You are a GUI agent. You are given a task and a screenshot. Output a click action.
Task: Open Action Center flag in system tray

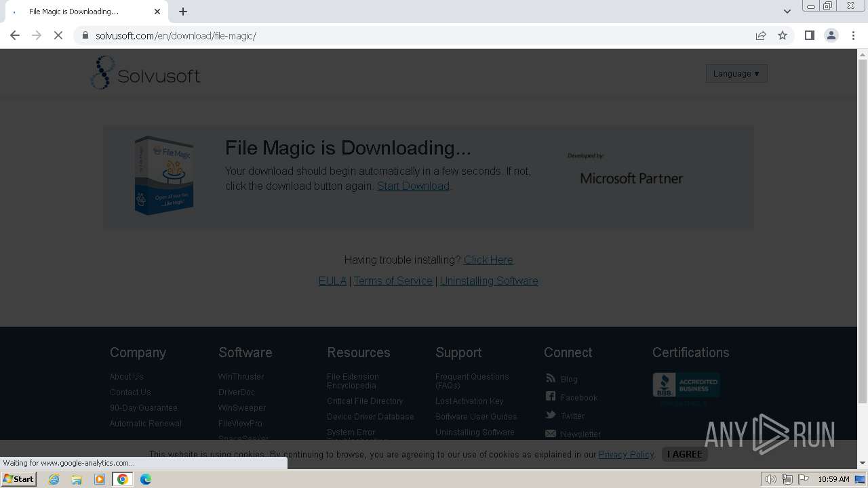[804, 479]
